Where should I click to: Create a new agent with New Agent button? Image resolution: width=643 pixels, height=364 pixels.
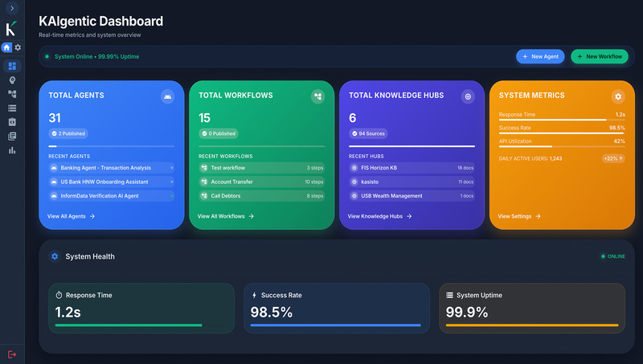coord(540,57)
